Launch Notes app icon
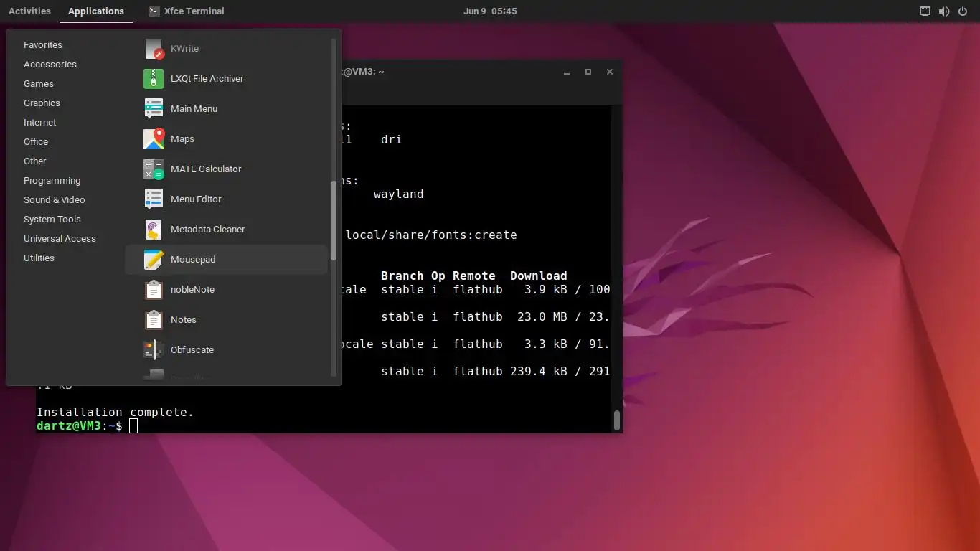 154,320
